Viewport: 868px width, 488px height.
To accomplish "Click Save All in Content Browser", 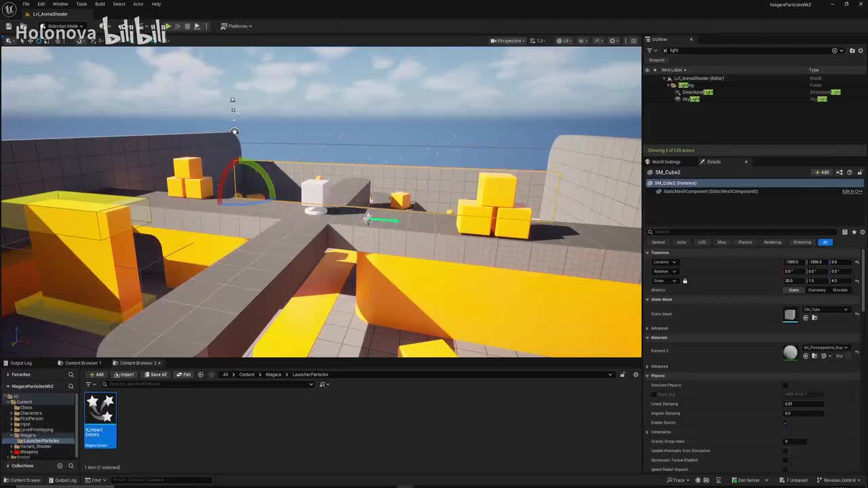I will (x=156, y=375).
